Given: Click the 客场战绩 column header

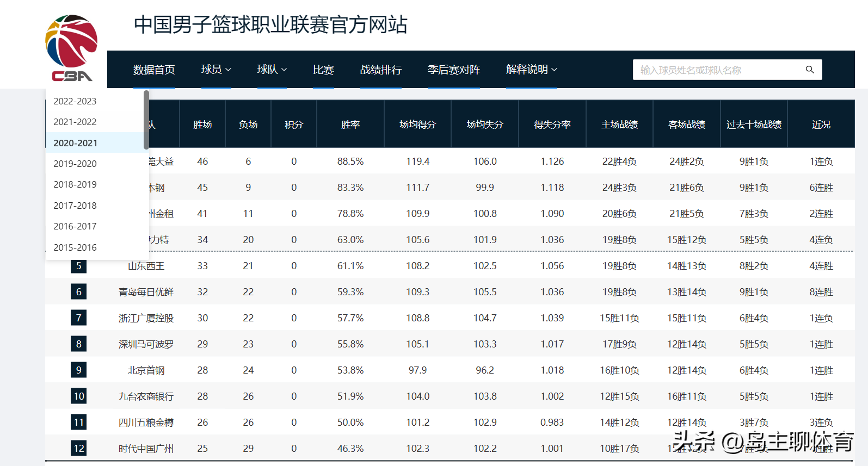Looking at the screenshot, I should pos(687,125).
